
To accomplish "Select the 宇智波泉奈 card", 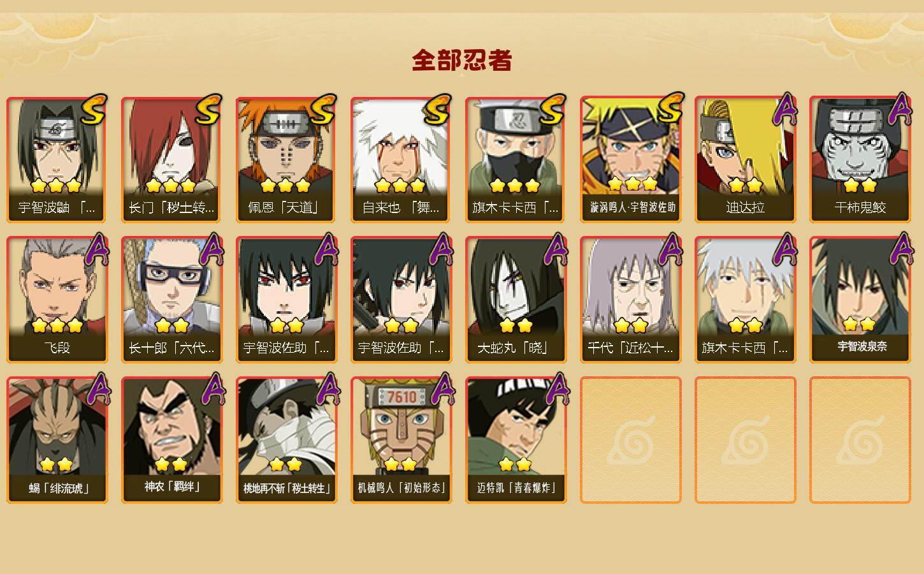I will [x=860, y=300].
